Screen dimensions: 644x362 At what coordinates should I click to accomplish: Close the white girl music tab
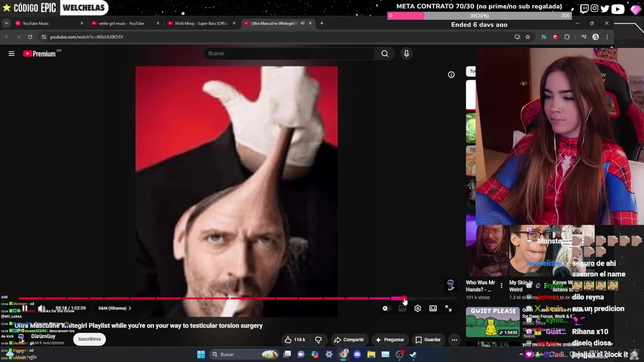pyautogui.click(x=157, y=23)
